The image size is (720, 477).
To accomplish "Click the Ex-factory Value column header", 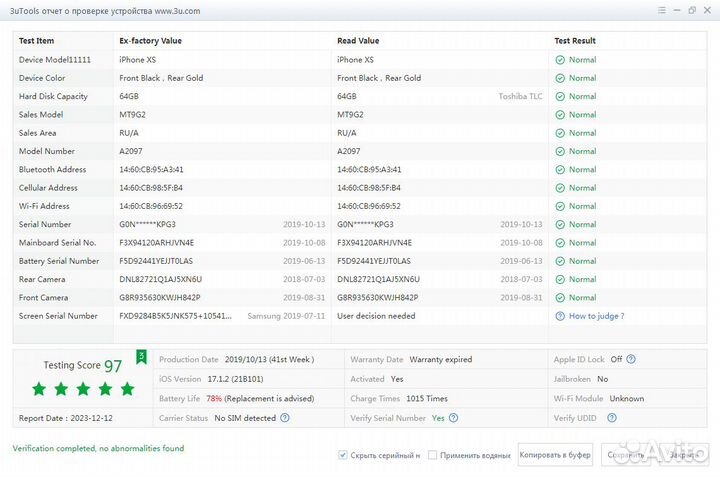I will point(151,40).
